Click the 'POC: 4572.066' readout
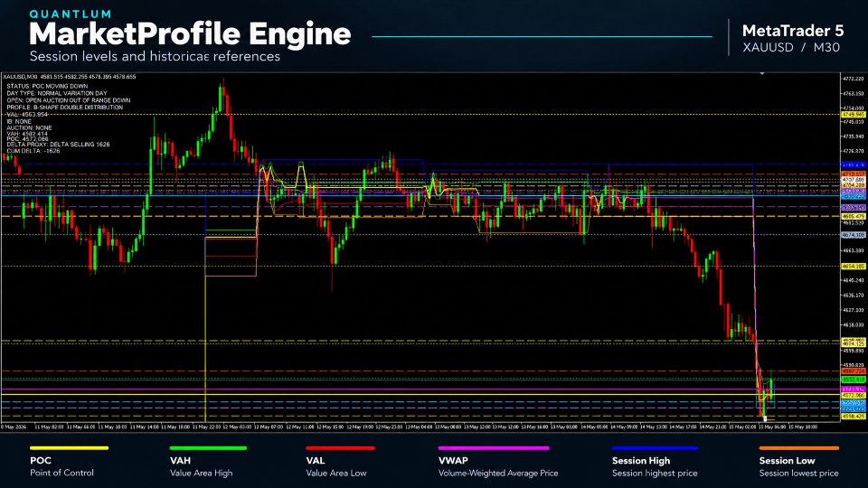Viewport: 868px width, 488px height. tap(27, 139)
